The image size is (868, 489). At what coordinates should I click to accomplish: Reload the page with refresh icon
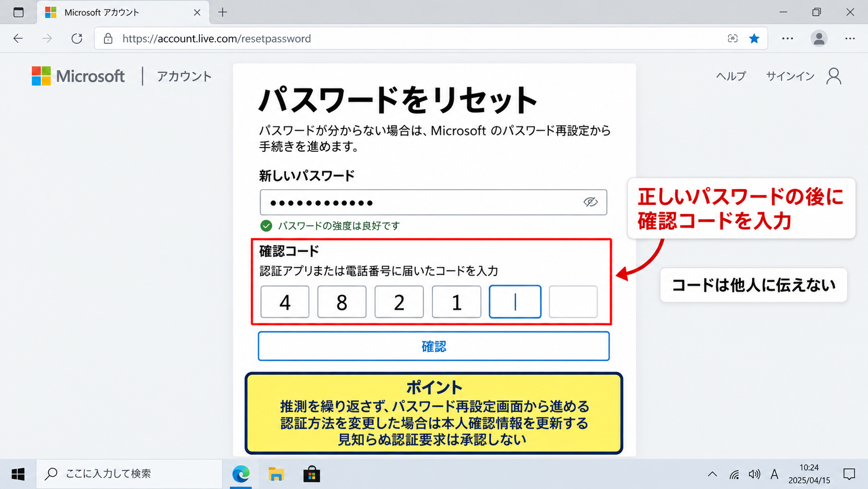[x=77, y=38]
